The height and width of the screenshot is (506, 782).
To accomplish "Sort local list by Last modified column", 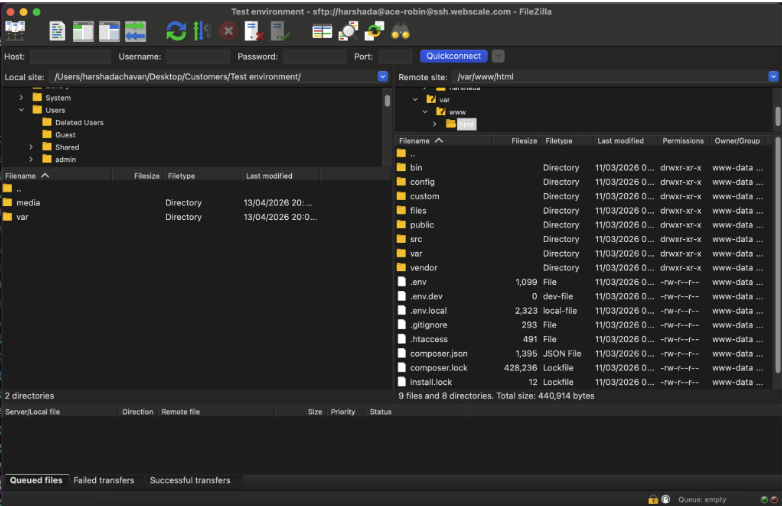I will [281, 175].
